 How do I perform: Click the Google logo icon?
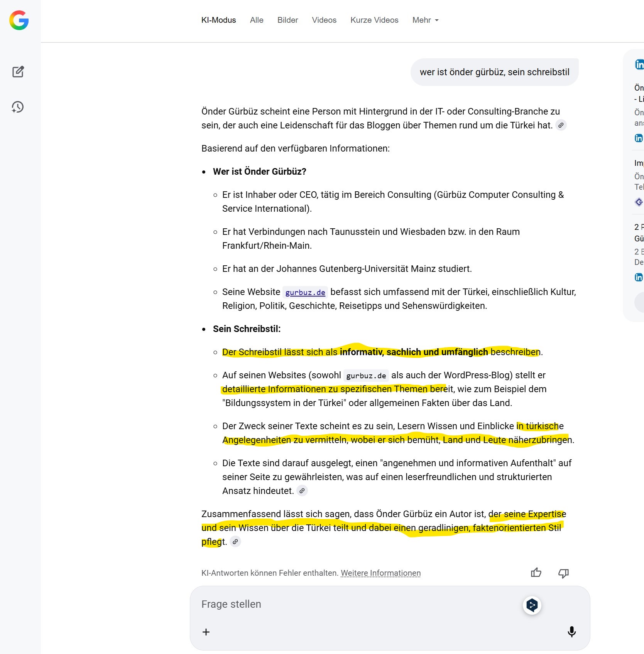(x=19, y=20)
